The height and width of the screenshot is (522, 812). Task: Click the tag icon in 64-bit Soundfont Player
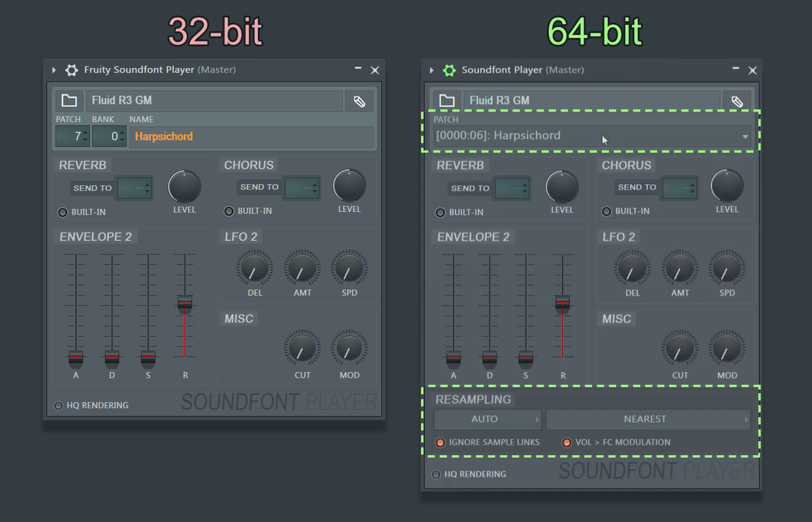tap(737, 101)
